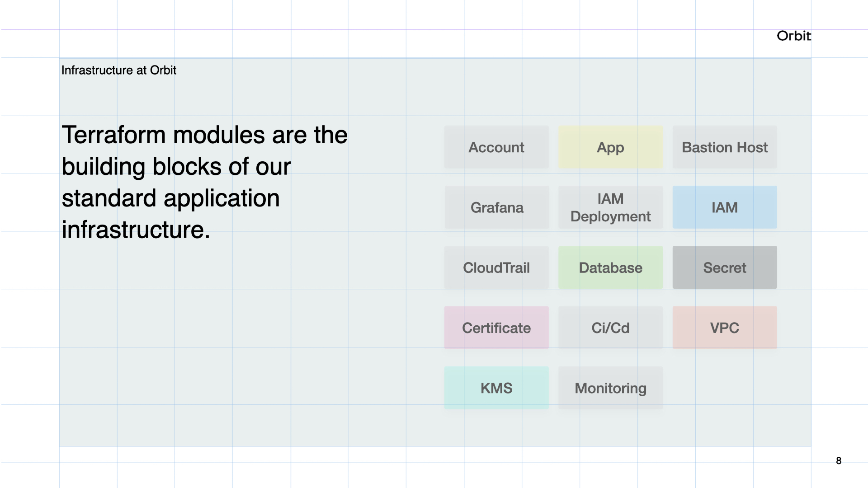Select the red VPC block

point(724,328)
